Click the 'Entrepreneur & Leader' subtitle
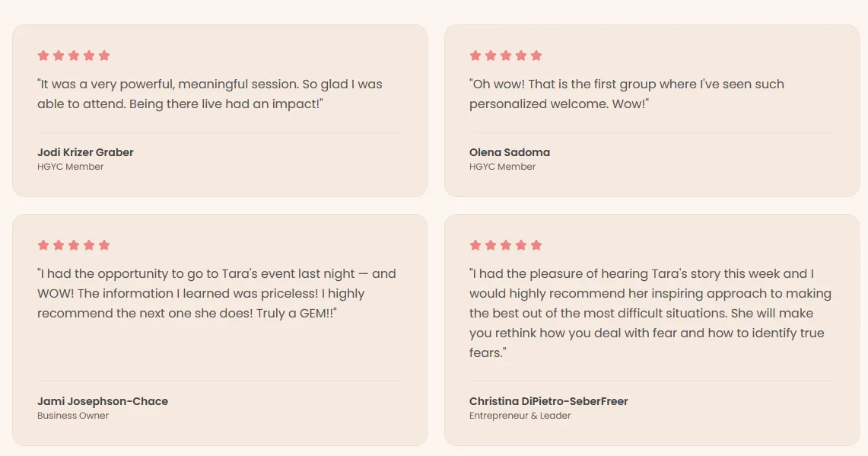 pyautogui.click(x=520, y=416)
